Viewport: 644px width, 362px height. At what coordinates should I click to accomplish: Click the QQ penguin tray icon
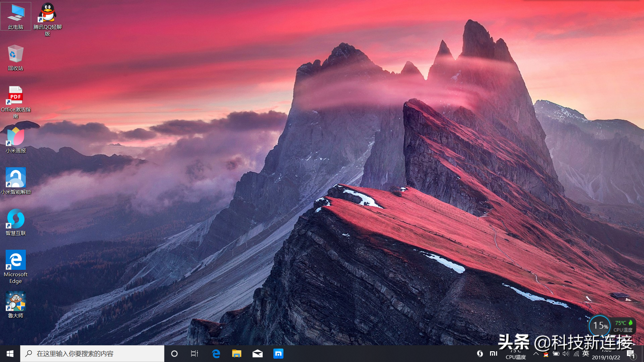[546, 354]
